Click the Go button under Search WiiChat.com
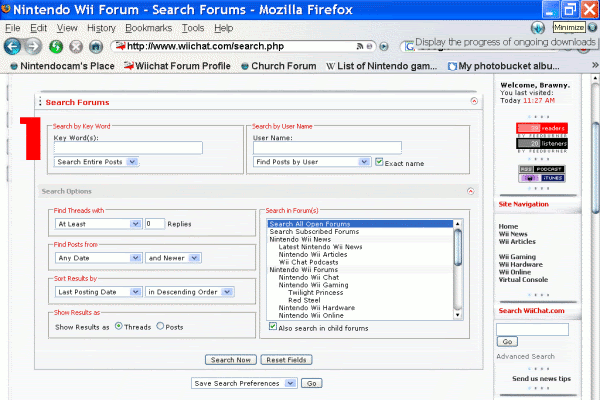Image resolution: width=600 pixels, height=400 pixels. (x=507, y=341)
